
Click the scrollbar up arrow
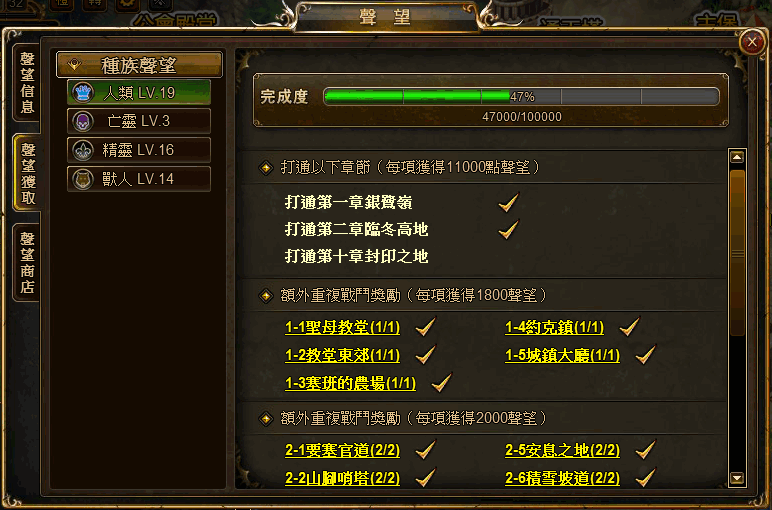point(737,157)
